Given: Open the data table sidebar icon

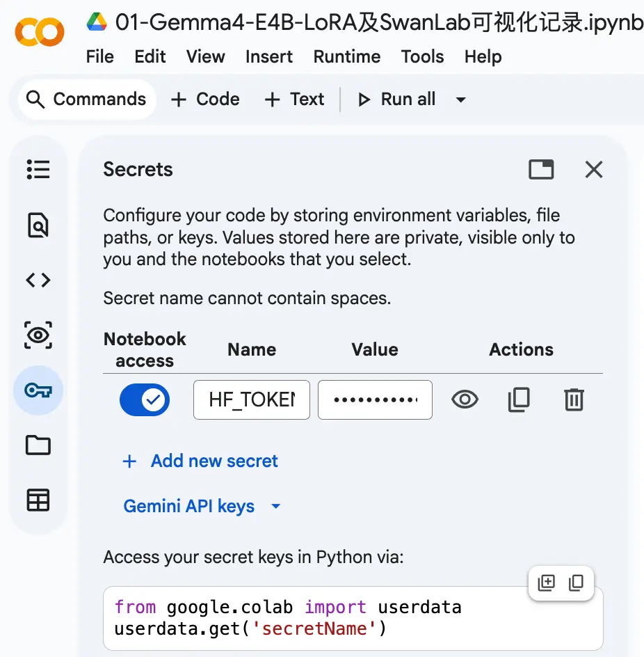Looking at the screenshot, I should pyautogui.click(x=38, y=500).
